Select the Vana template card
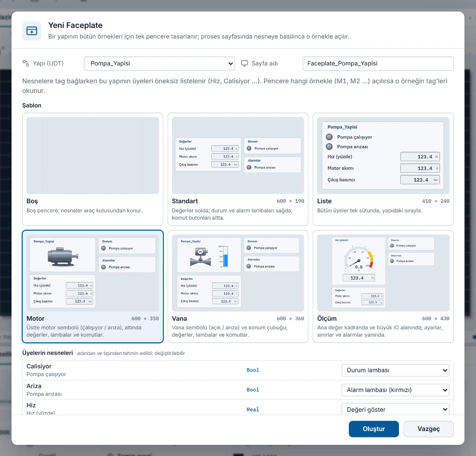476x456 pixels. 238,287
